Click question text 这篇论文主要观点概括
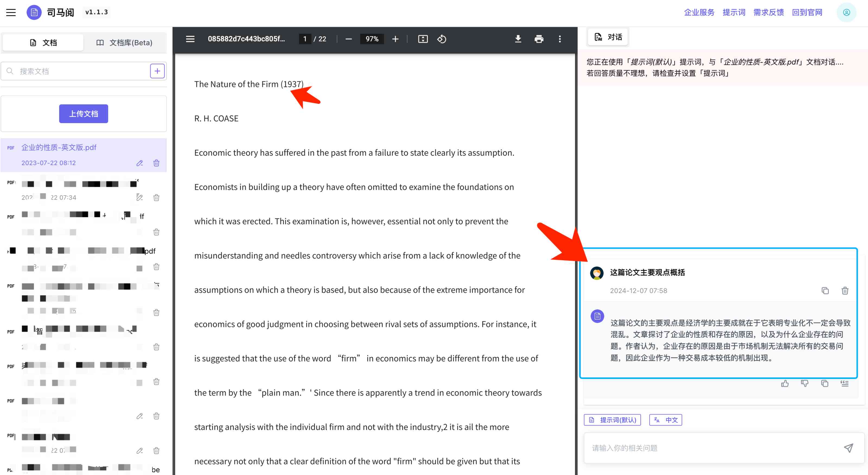868x475 pixels. click(x=647, y=272)
